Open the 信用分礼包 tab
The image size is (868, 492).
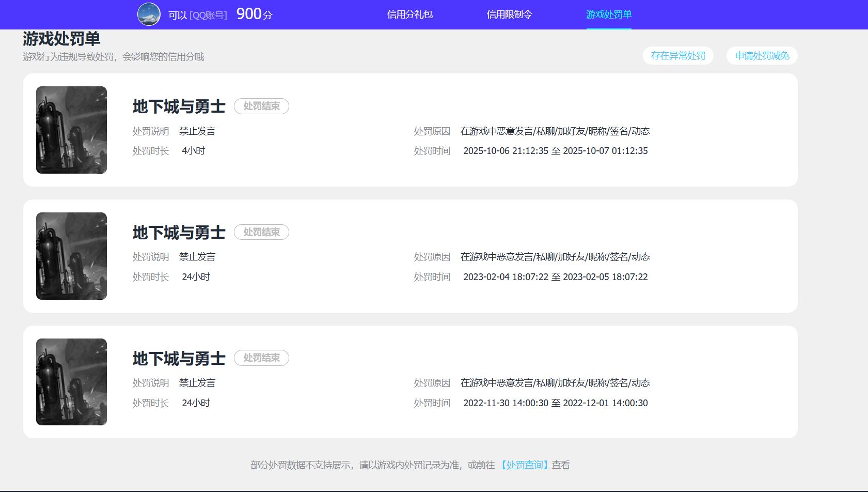pyautogui.click(x=410, y=14)
